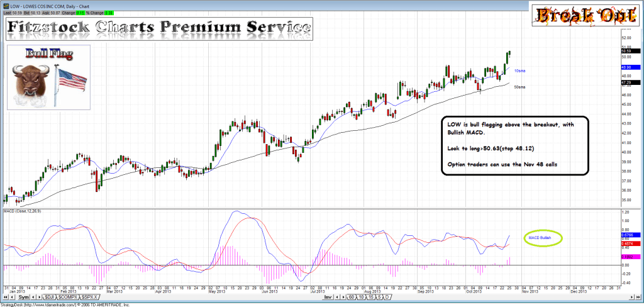Select the 60 minute interval tab
Viewport: 644px width, 307px height.
(x=350, y=296)
